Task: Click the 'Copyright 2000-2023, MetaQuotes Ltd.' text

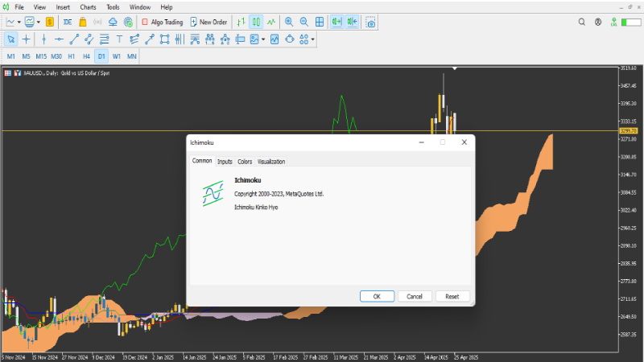Action: point(279,194)
